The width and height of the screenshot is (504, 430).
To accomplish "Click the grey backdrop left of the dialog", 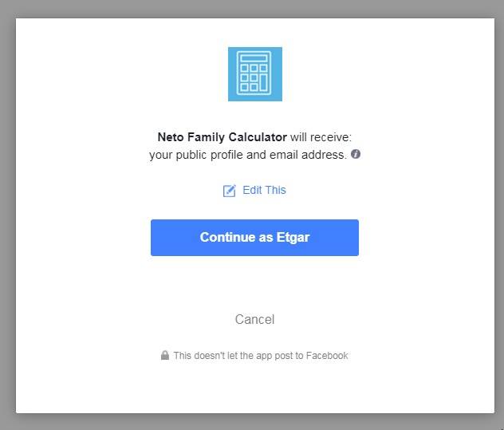I will [7, 215].
